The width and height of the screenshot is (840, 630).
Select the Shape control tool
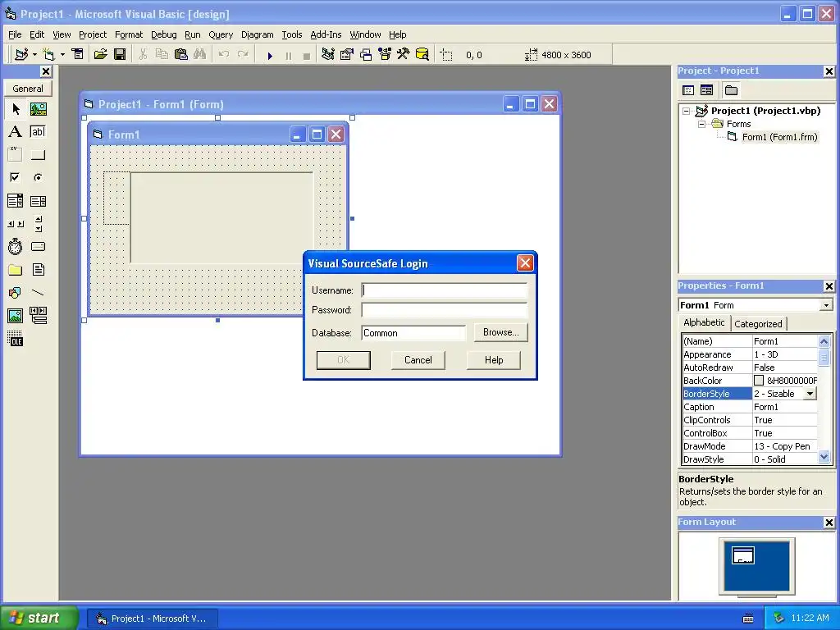coord(16,293)
